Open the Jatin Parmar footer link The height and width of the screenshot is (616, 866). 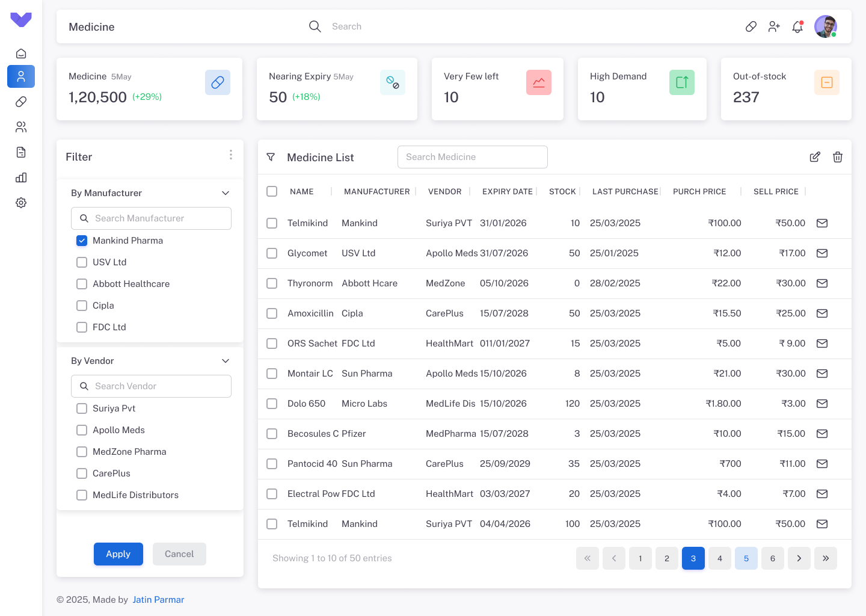pos(158,600)
